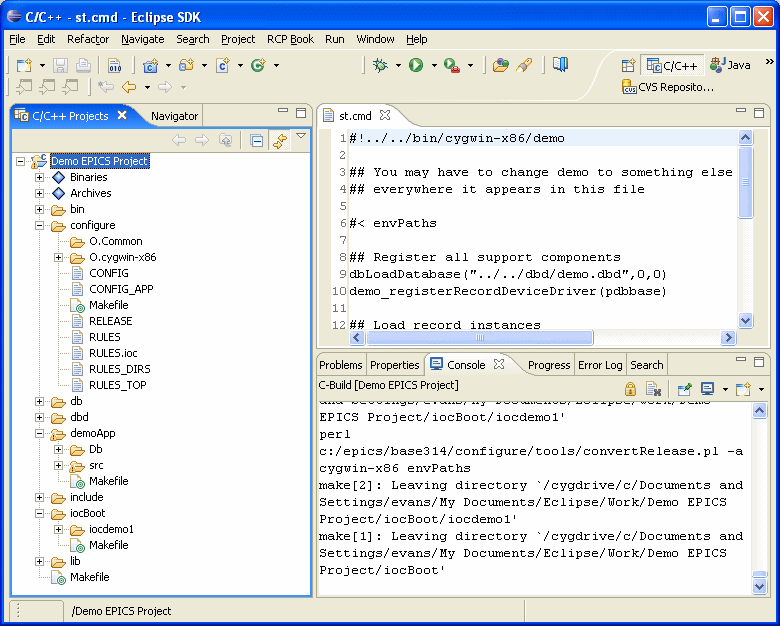Show more perspectives chevron
The image size is (780, 626).
click(x=769, y=62)
